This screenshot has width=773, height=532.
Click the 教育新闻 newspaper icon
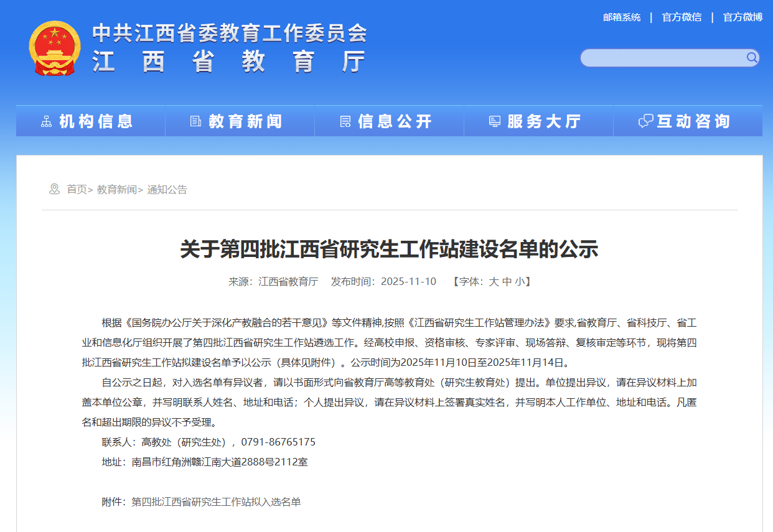click(x=195, y=121)
